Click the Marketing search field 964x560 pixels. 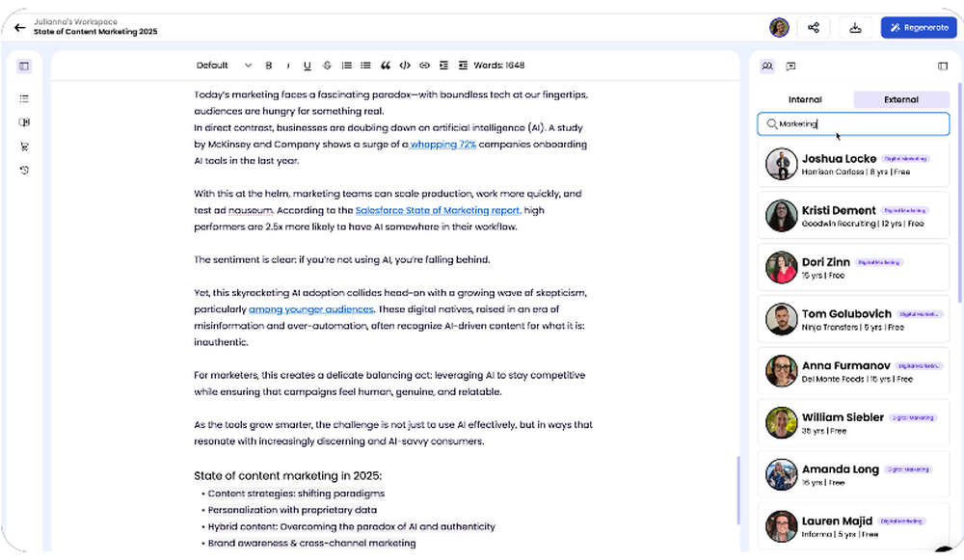click(x=853, y=123)
